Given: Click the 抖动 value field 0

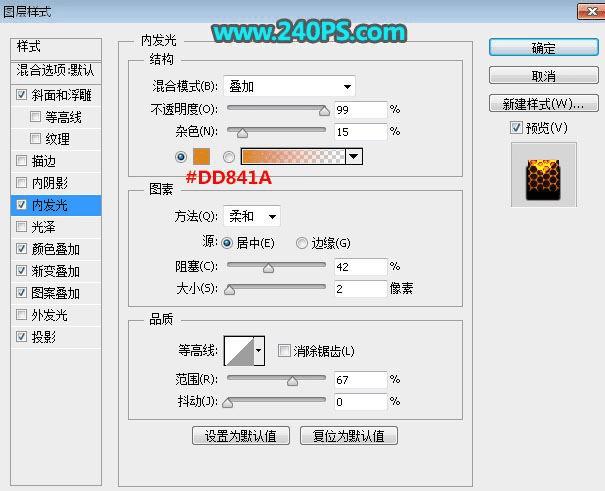Looking at the screenshot, I should coord(361,402).
